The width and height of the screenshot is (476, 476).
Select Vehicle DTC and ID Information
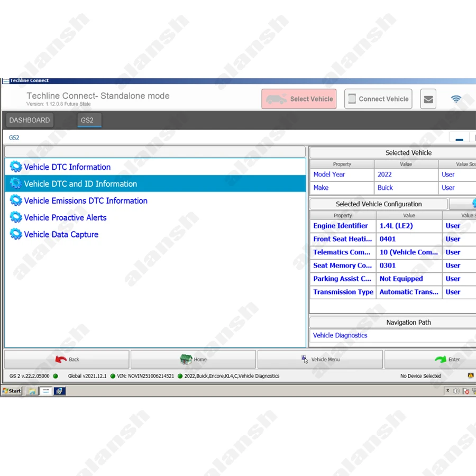[80, 184]
